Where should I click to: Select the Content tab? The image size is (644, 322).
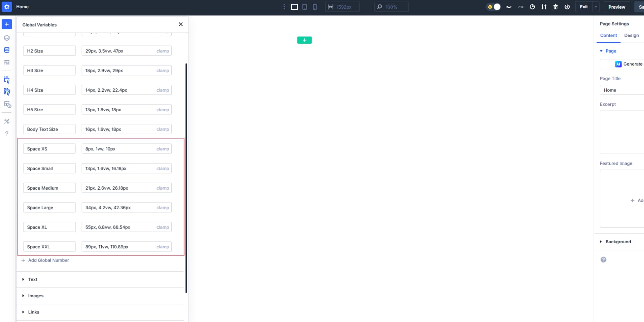click(608, 35)
